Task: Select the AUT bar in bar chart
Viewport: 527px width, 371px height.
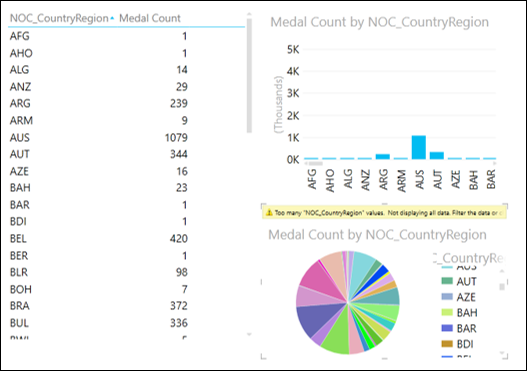Action: 437,155
